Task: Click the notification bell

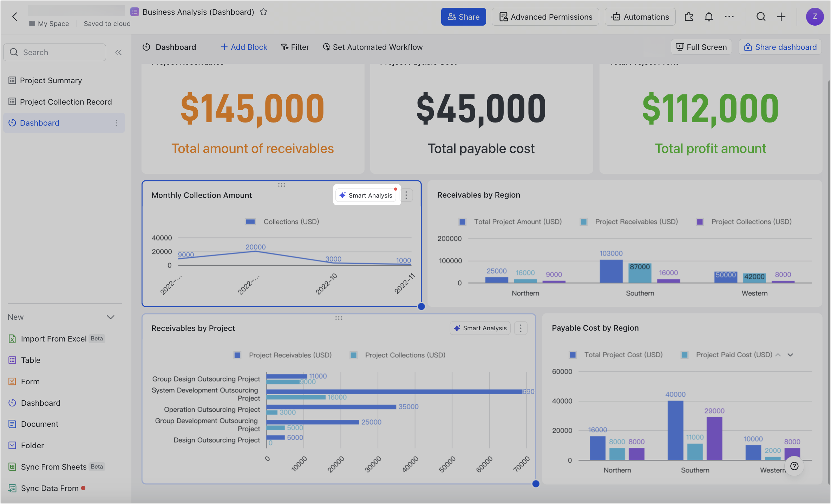Action: 709,16
